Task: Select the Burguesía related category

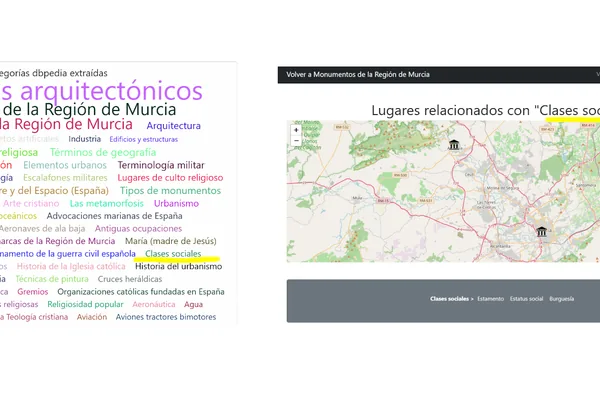Action: [561, 299]
